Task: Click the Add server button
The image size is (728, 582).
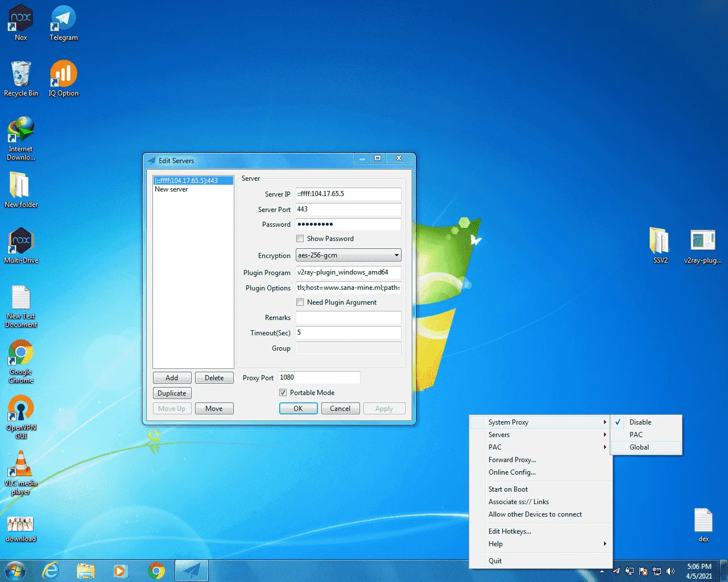Action: (172, 378)
